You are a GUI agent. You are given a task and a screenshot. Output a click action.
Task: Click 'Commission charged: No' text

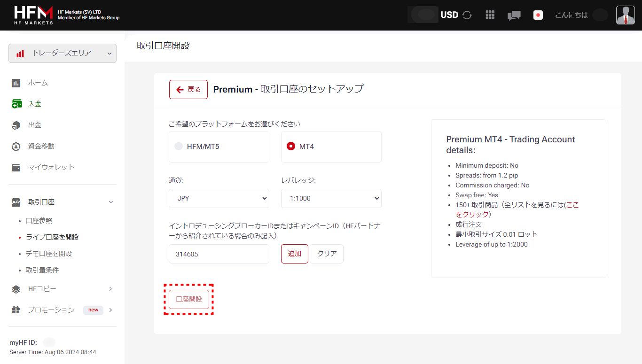click(x=493, y=185)
